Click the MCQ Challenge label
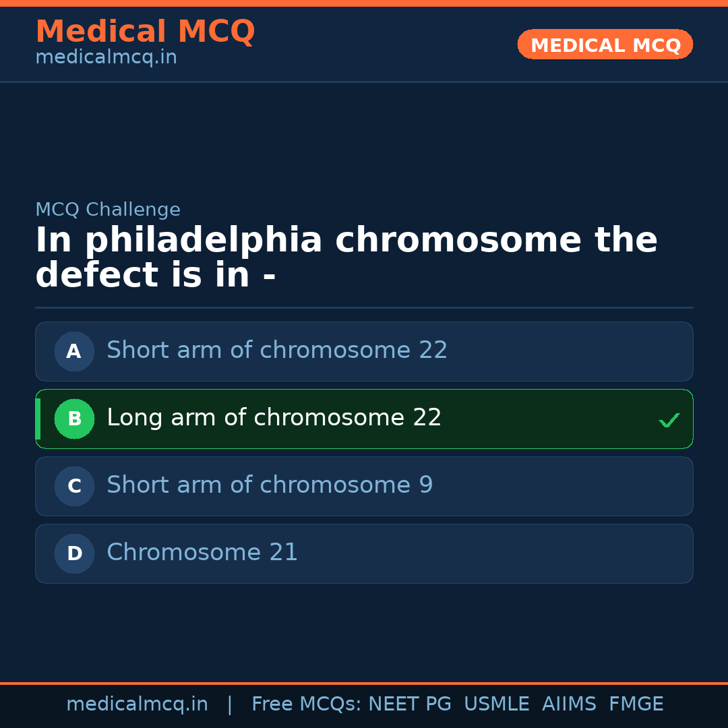Image resolution: width=728 pixels, height=728 pixels. point(108,210)
